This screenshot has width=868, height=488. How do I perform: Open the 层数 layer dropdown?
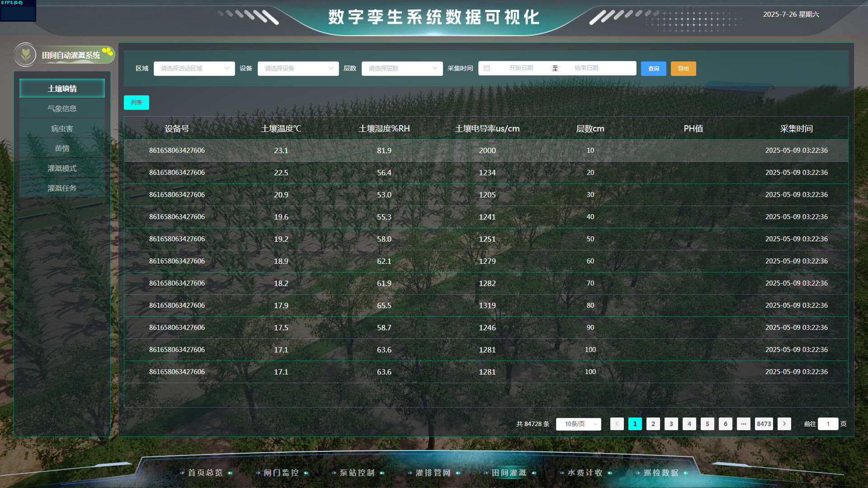coord(402,68)
